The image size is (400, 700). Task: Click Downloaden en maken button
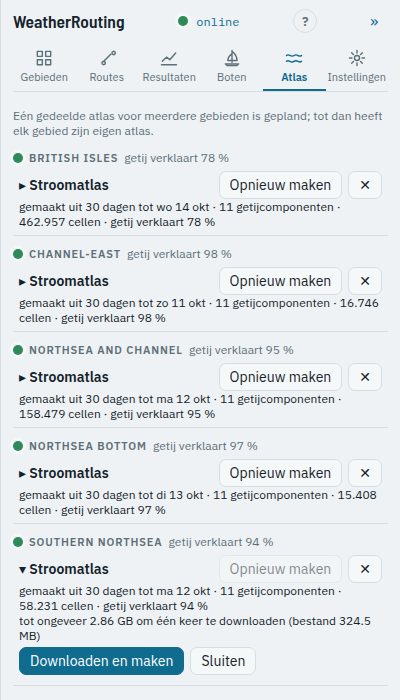(101, 661)
